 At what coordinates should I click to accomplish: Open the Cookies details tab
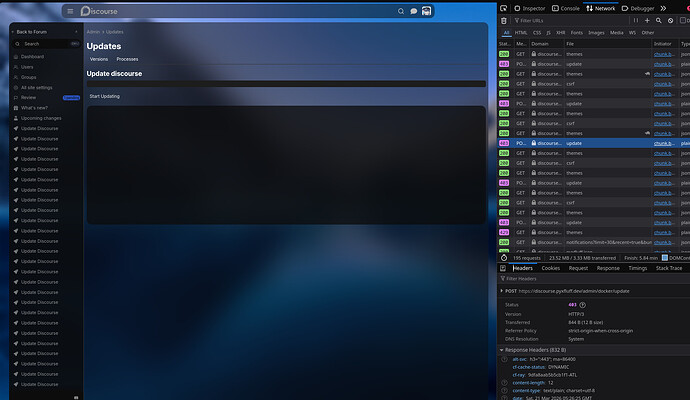[x=551, y=268]
